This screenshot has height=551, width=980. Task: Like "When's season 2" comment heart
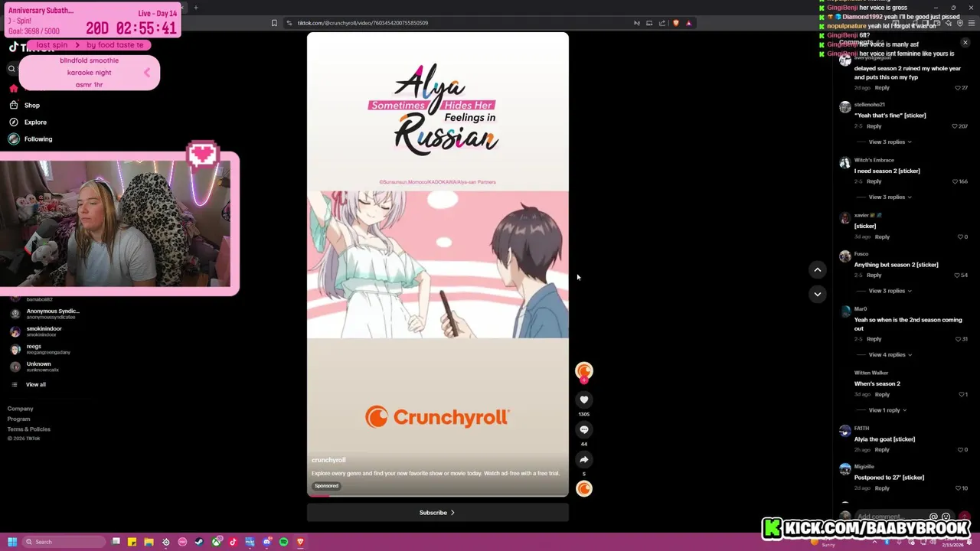pos(961,394)
